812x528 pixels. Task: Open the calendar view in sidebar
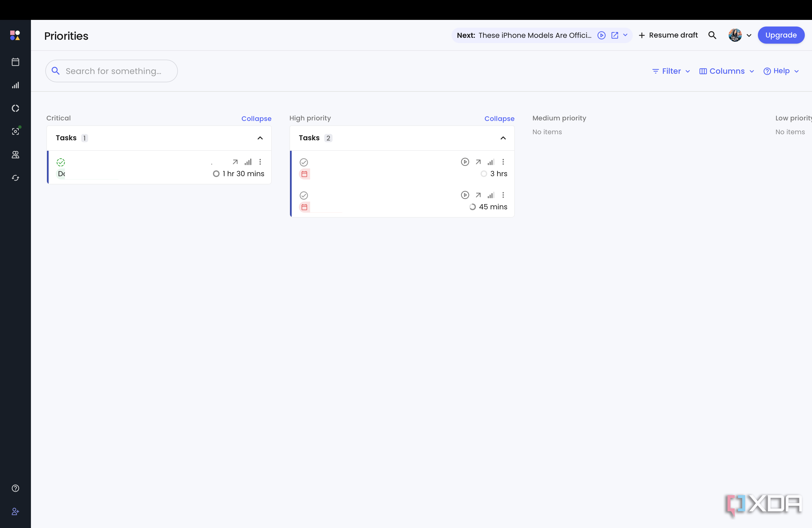[15, 62]
